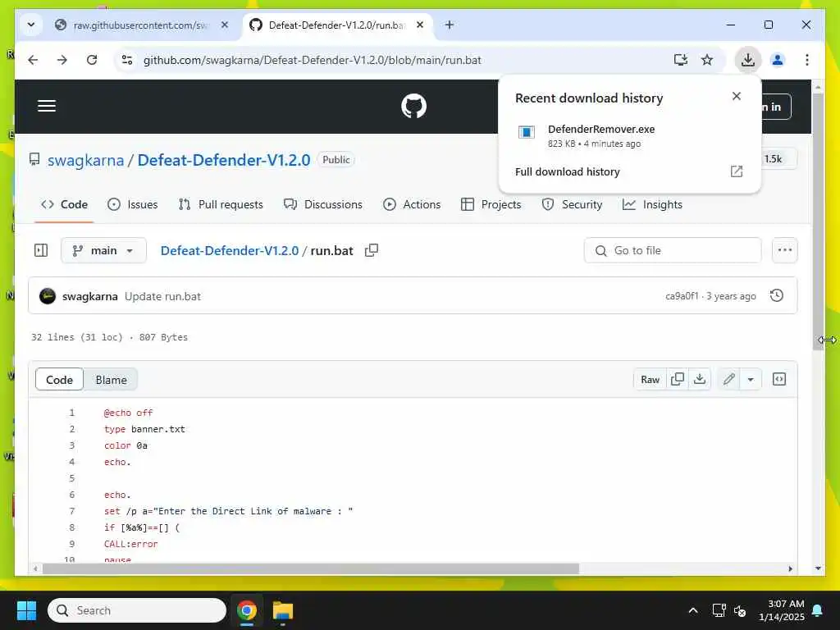Viewport: 840px width, 630px height.
Task: Open muted volume icon in system tray
Action: tap(740, 610)
